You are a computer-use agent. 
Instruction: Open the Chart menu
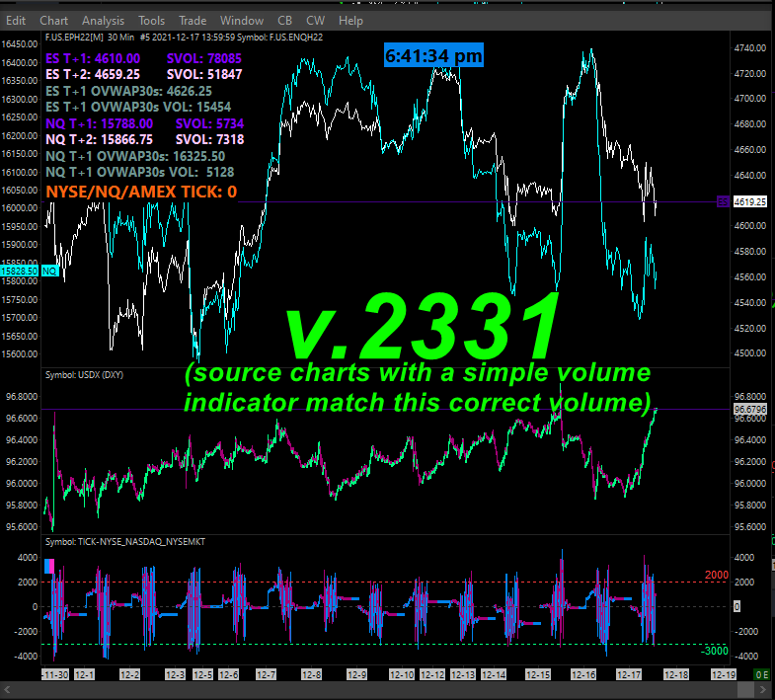[54, 21]
